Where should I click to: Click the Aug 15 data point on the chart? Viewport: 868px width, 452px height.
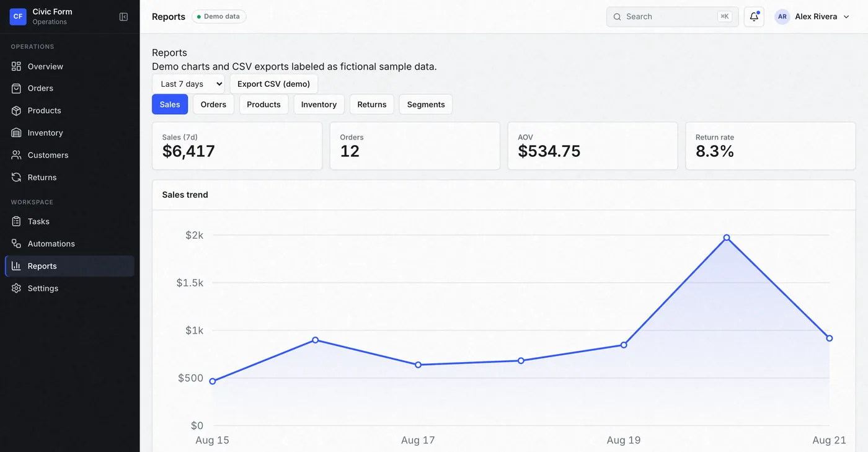click(213, 381)
